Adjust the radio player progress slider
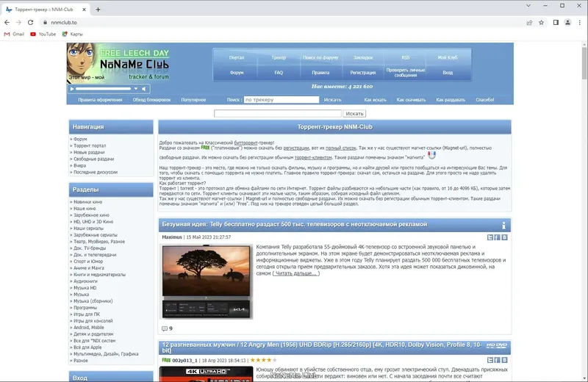 pyautogui.click(x=103, y=89)
